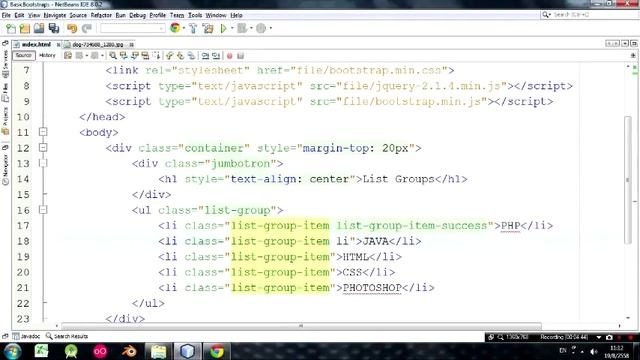The width and height of the screenshot is (640, 360).
Task: Open the Tools menu
Action: click(x=195, y=15)
